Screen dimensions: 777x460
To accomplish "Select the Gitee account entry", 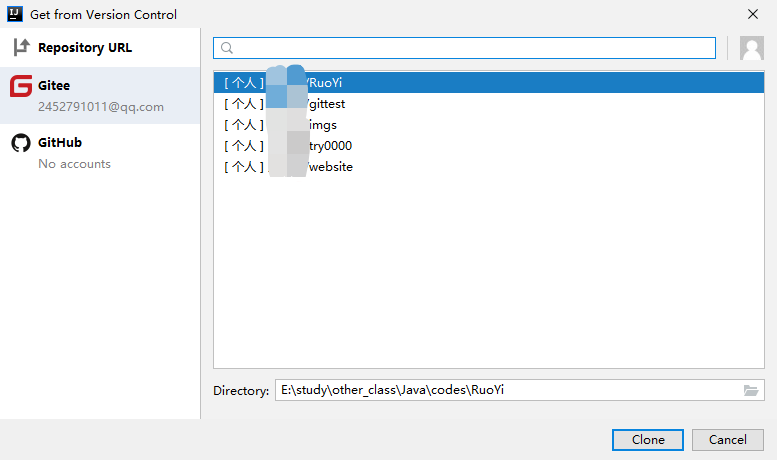I will click(100, 95).
